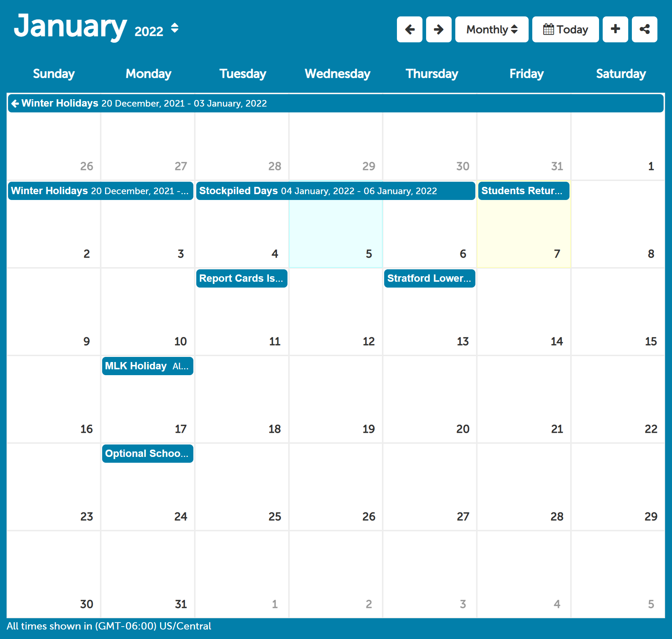
Task: Open the Students Return event on January 7
Action: 524,191
